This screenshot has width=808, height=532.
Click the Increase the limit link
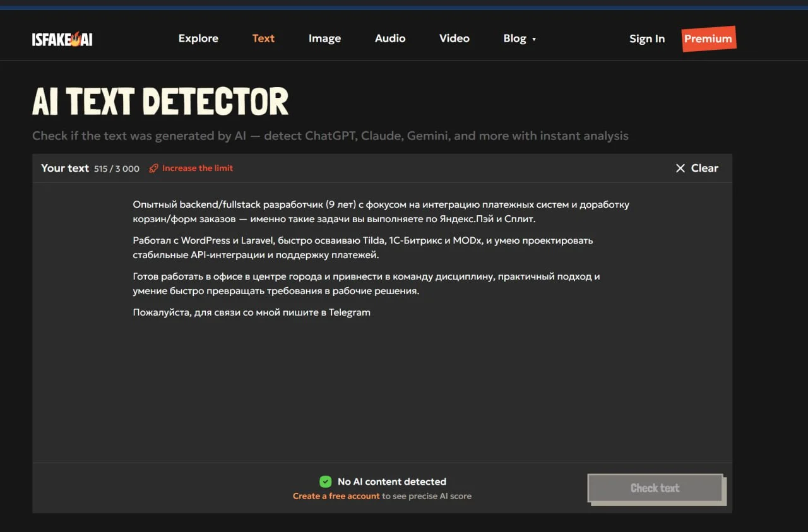click(197, 168)
